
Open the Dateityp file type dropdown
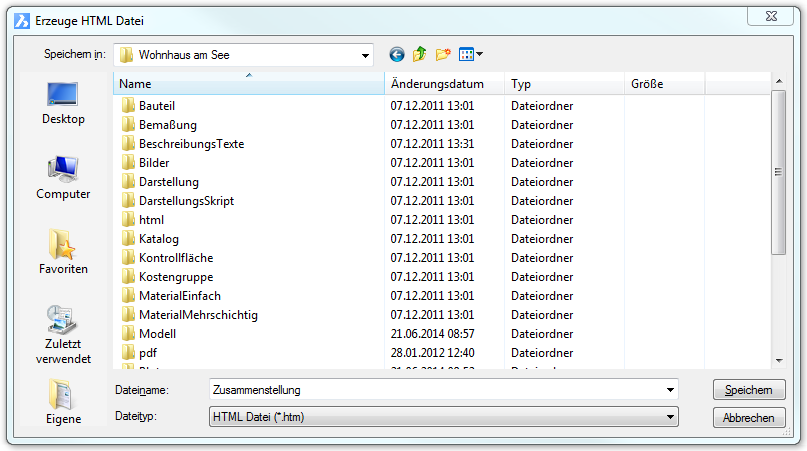[x=669, y=417]
